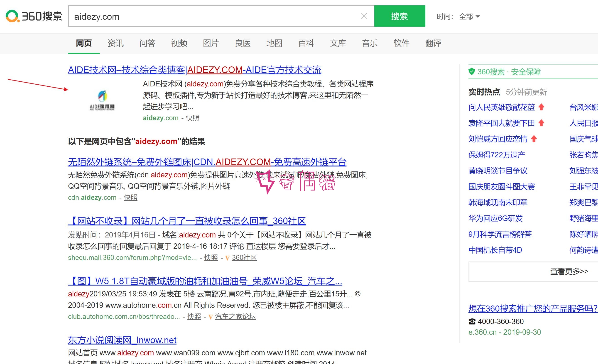Open 快照 for the aidezy.com result
The image size is (598, 364).
coord(192,118)
